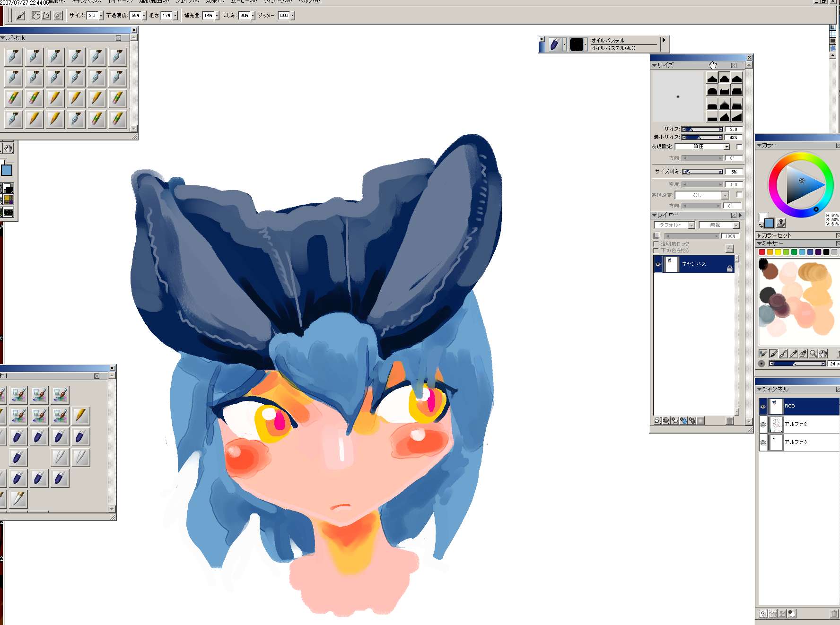The height and width of the screenshot is (625, 840).
Task: Click the eyedropper tool in Mixer panel
Action: (794, 354)
